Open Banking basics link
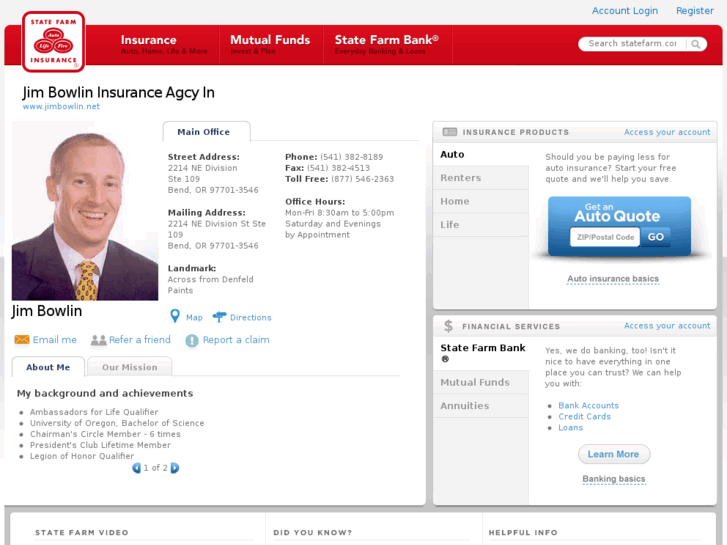Image resolution: width=727 pixels, height=545 pixels. pyautogui.click(x=614, y=479)
